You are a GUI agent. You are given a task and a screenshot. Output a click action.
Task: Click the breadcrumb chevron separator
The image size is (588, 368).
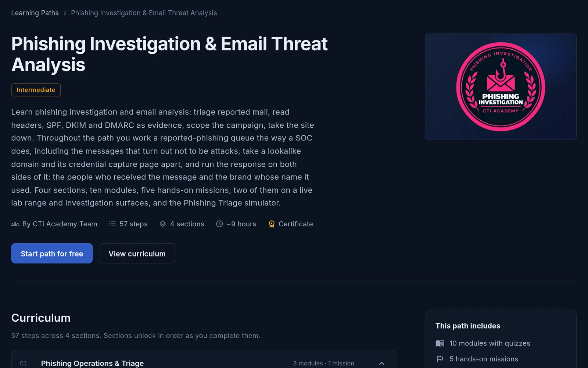click(x=65, y=13)
